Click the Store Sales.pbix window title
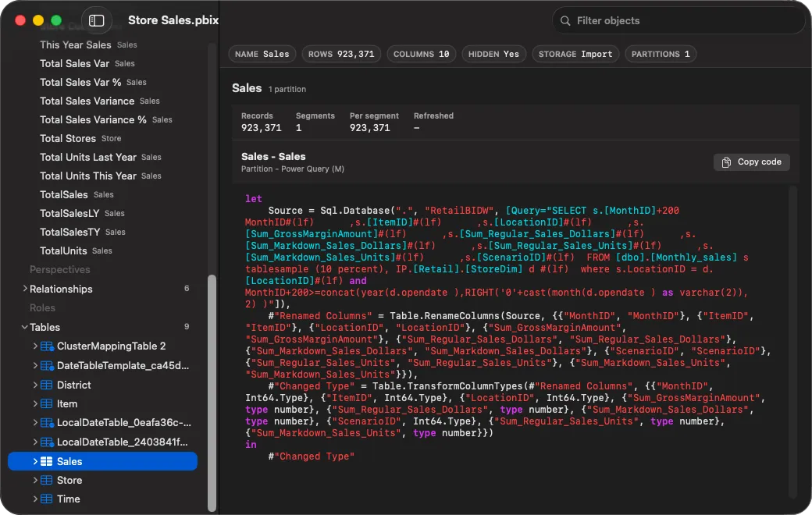Image resolution: width=812 pixels, height=515 pixels. pyautogui.click(x=173, y=20)
